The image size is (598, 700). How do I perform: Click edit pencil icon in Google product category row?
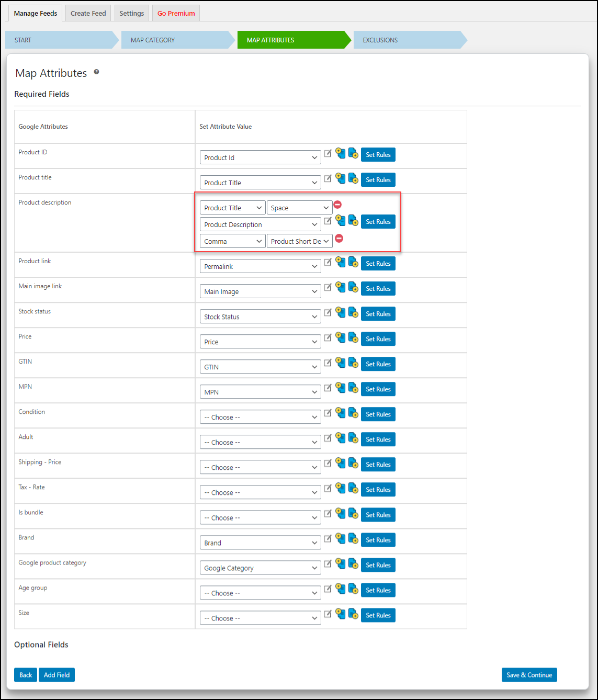pos(328,563)
